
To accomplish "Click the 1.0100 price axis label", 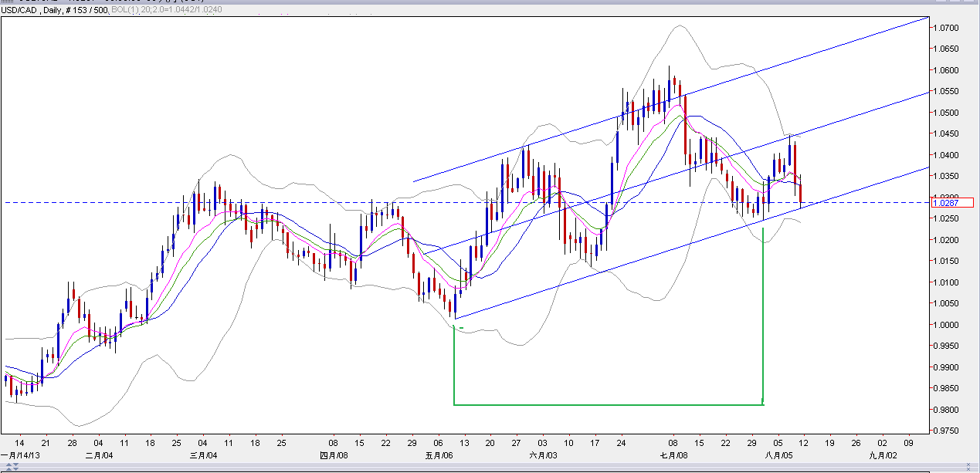I will click(x=947, y=282).
